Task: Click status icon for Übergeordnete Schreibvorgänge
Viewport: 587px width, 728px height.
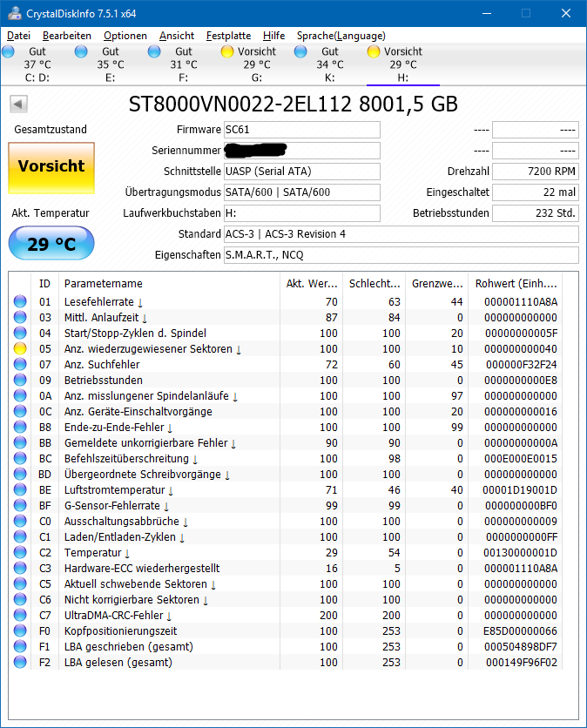Action: tap(20, 474)
